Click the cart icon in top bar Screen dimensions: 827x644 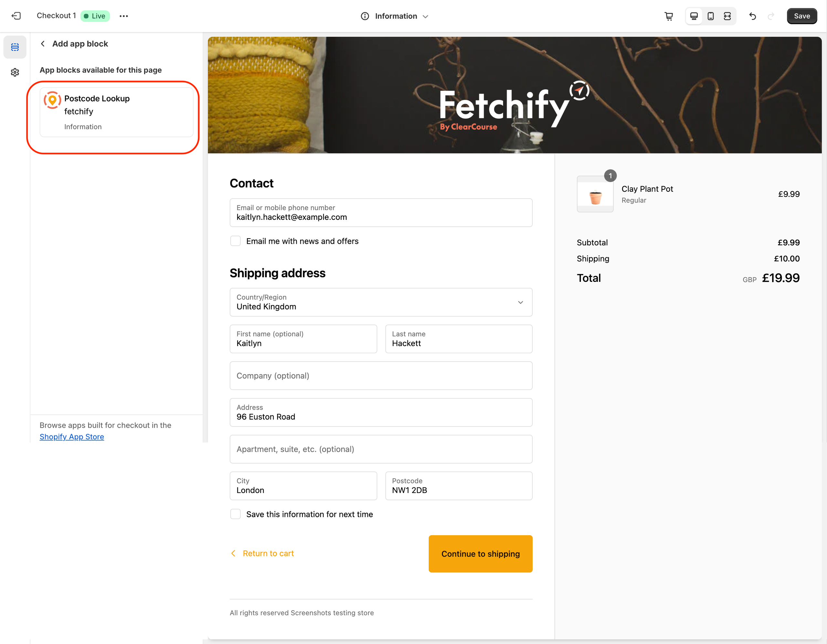669,16
